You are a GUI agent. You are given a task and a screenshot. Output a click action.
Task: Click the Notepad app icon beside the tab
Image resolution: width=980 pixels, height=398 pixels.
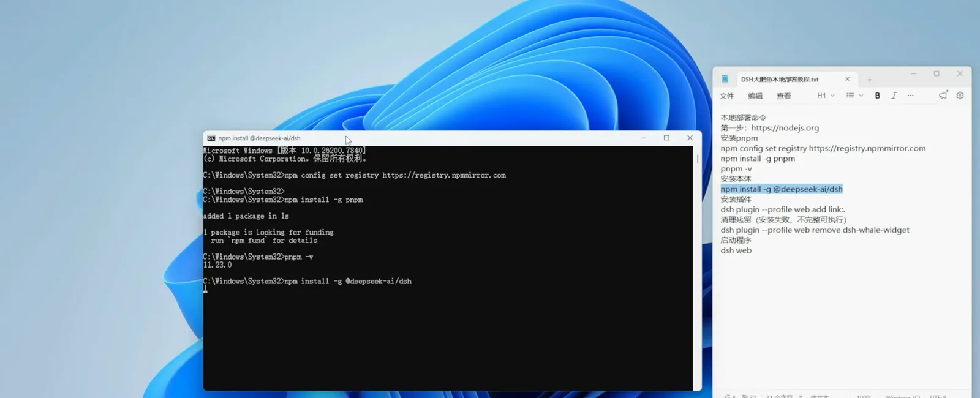tap(725, 79)
